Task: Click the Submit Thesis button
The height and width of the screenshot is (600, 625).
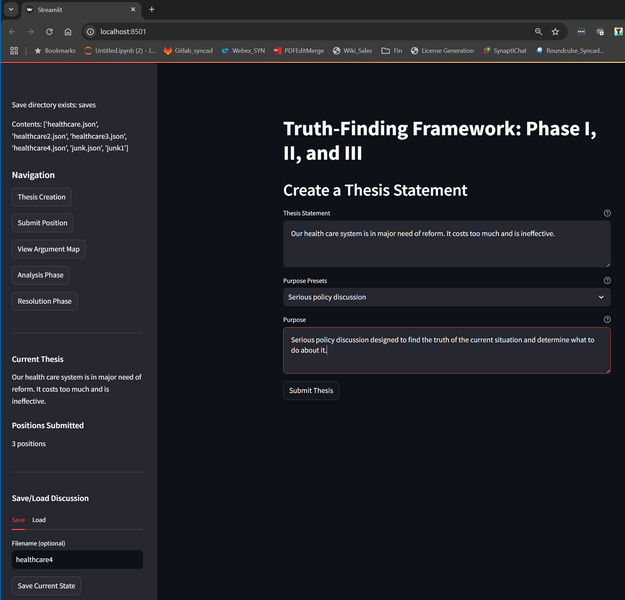Action: point(311,391)
